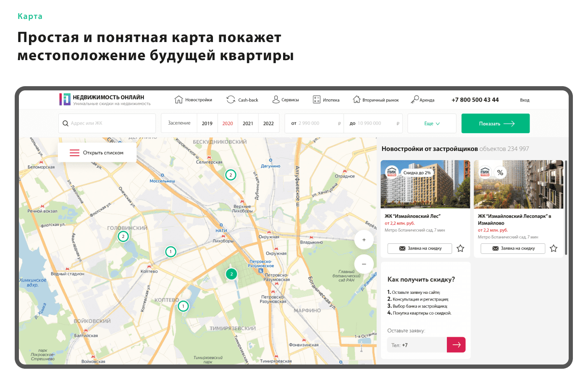
Task: Toggle occupancy year 2020 filter
Action: 228,124
